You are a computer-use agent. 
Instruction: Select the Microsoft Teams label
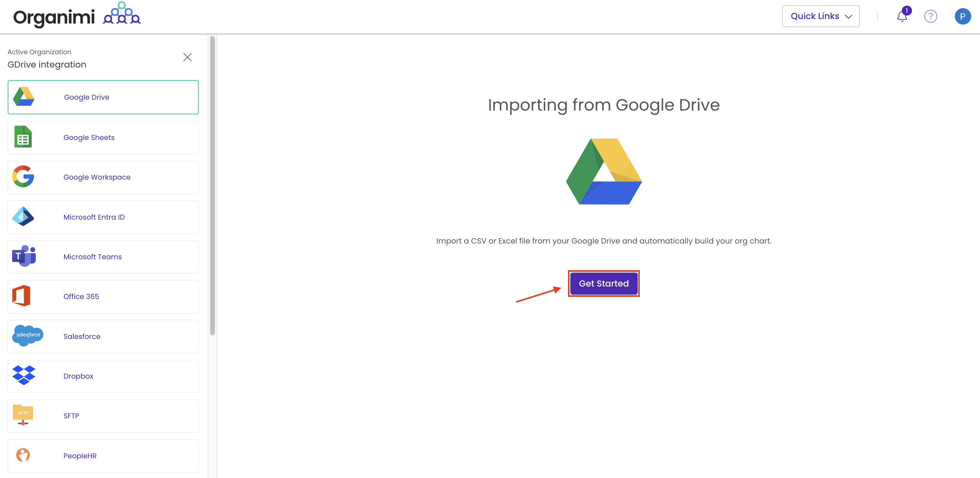click(x=92, y=257)
